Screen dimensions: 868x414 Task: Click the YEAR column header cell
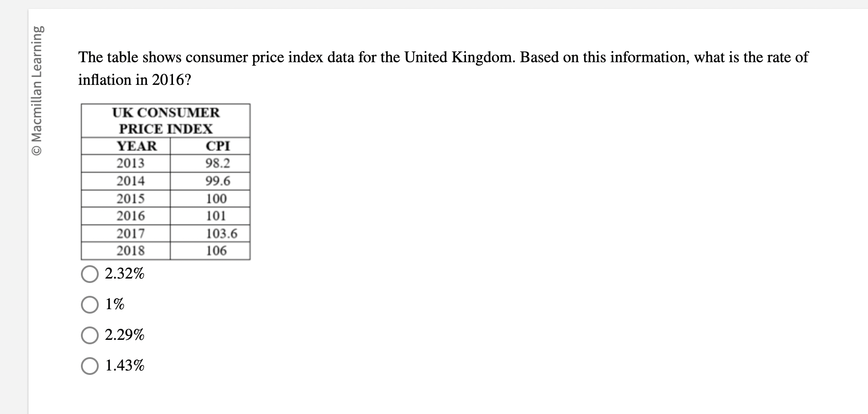pos(136,146)
